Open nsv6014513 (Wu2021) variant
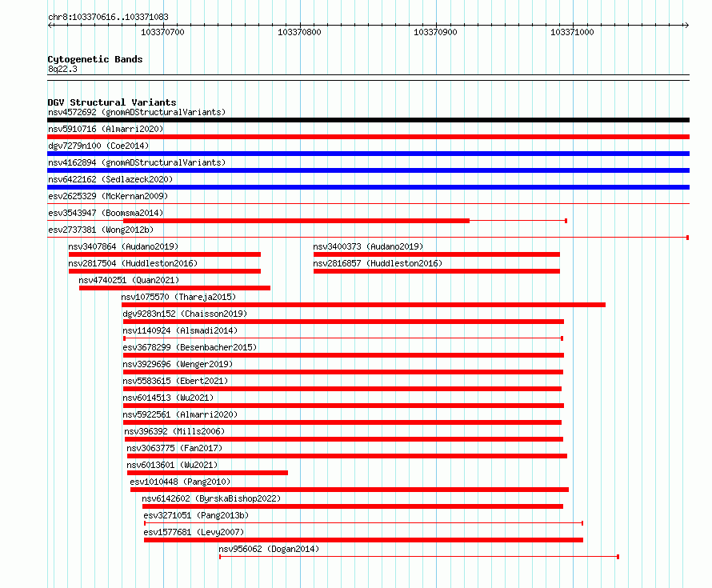 (x=168, y=398)
